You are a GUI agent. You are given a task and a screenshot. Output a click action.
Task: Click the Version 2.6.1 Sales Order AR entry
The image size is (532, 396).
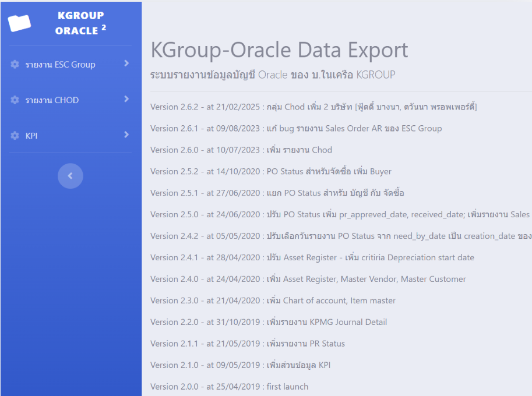point(296,128)
